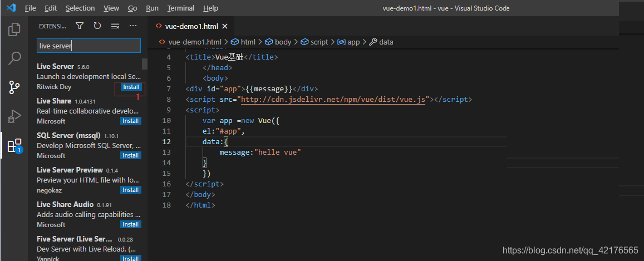Image resolution: width=644 pixels, height=261 pixels.
Task: Click line number 4 in gutter
Action: tap(169, 57)
